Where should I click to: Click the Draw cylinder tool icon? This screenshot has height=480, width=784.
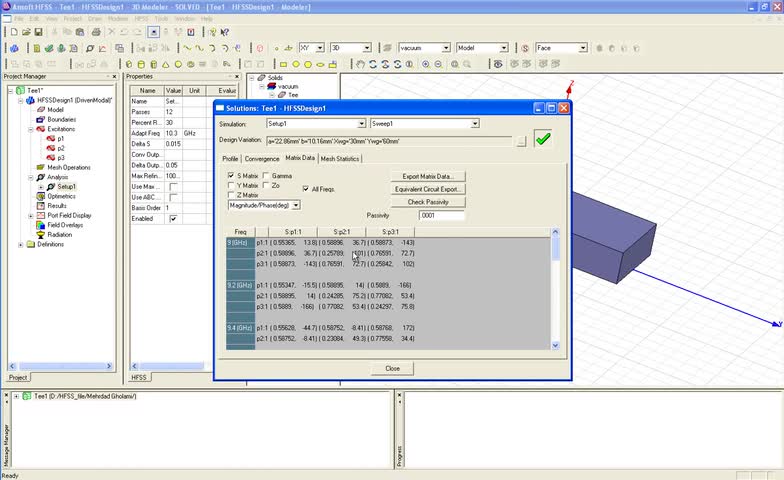coord(141,64)
